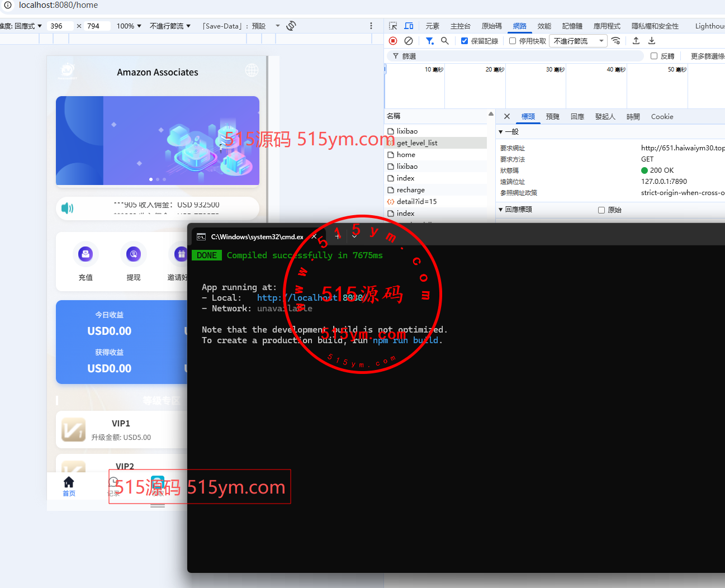Clear the network log
The image size is (725, 588).
(409, 41)
